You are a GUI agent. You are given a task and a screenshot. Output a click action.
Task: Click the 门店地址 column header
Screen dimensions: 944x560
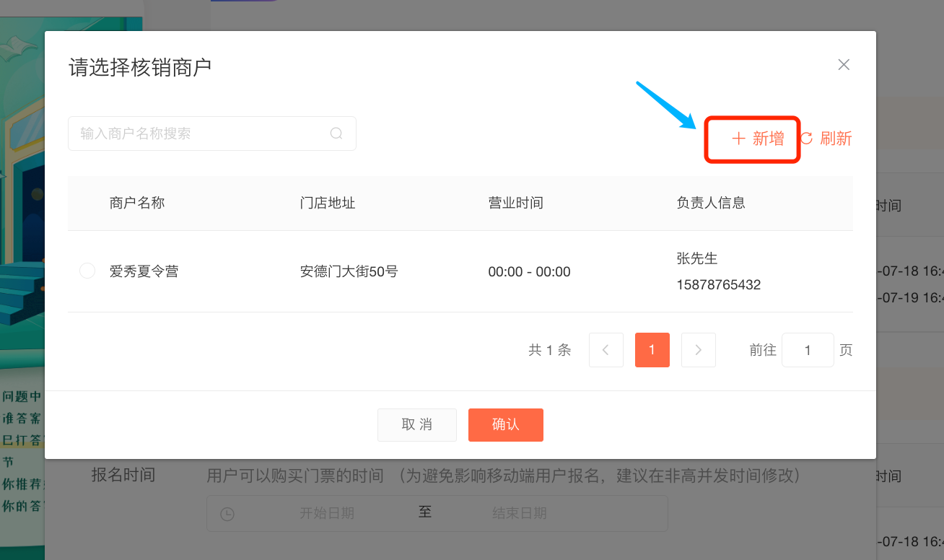point(328,203)
